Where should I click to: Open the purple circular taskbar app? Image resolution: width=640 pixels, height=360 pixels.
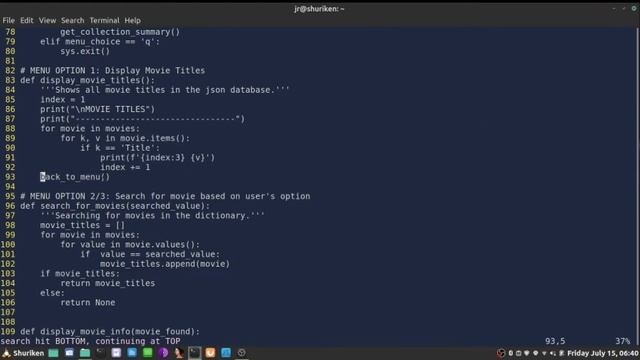pyautogui.click(x=163, y=353)
